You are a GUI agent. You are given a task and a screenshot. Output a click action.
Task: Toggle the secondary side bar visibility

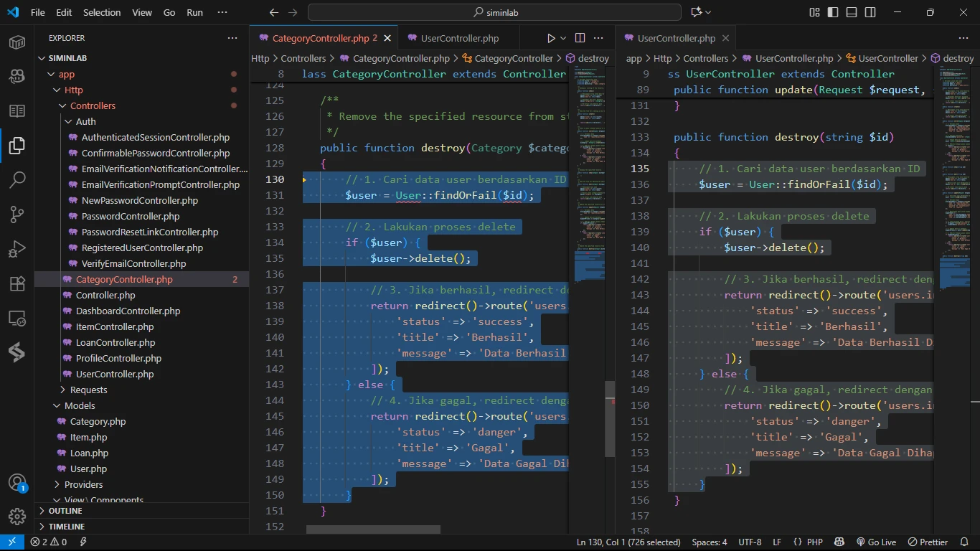[870, 12]
